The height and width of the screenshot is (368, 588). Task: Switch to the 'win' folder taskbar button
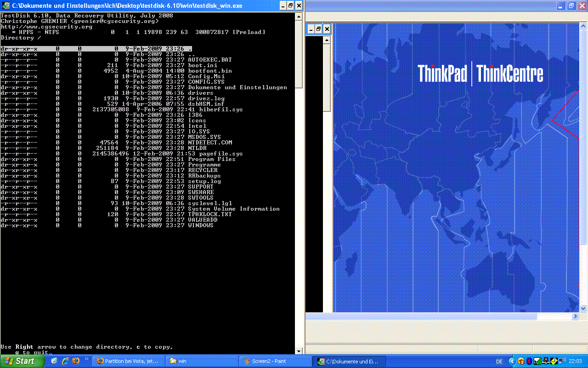point(201,361)
